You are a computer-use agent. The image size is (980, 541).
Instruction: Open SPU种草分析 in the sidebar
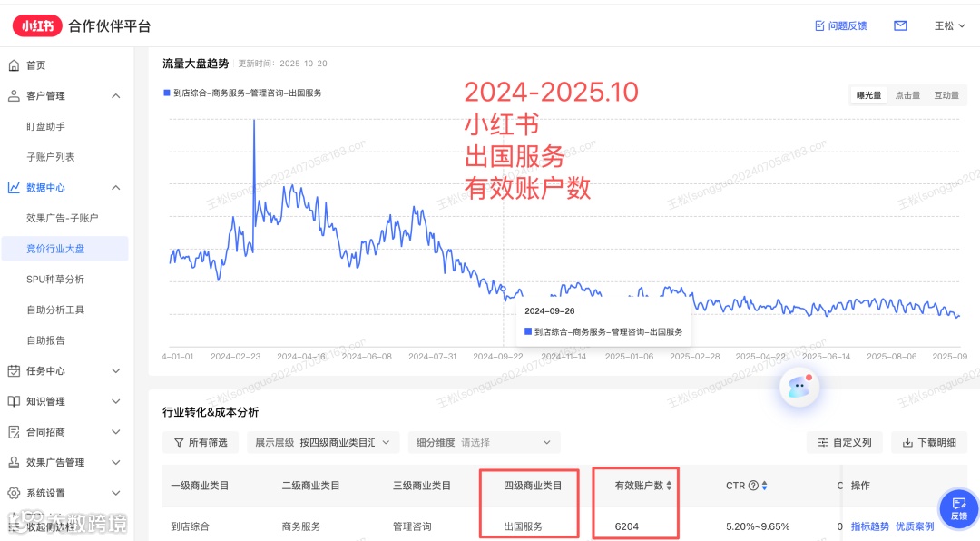tap(55, 279)
